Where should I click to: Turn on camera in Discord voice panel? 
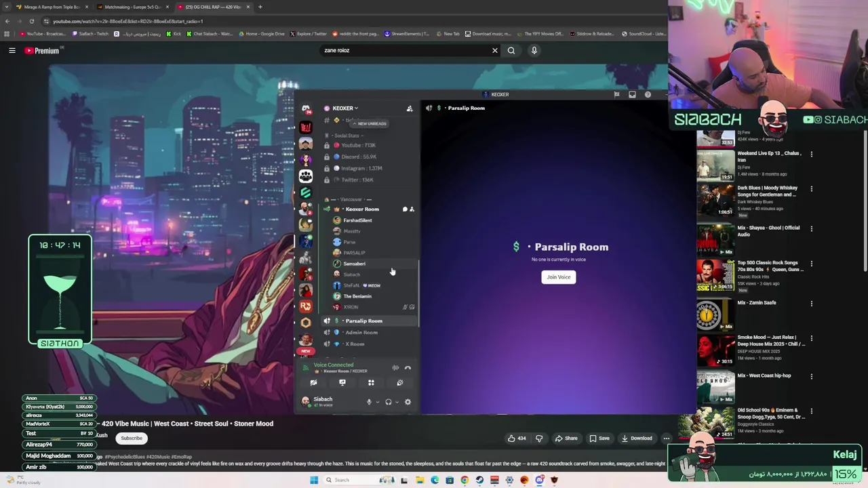[x=313, y=383]
